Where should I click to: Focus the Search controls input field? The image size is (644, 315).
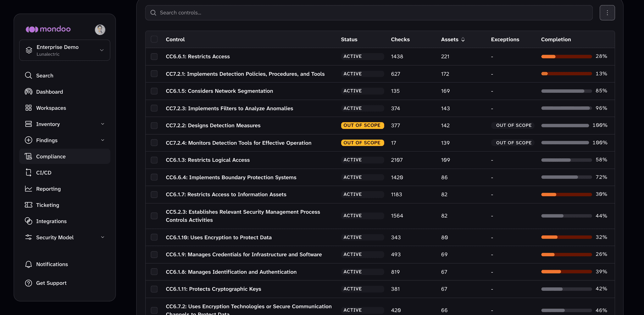click(x=369, y=13)
